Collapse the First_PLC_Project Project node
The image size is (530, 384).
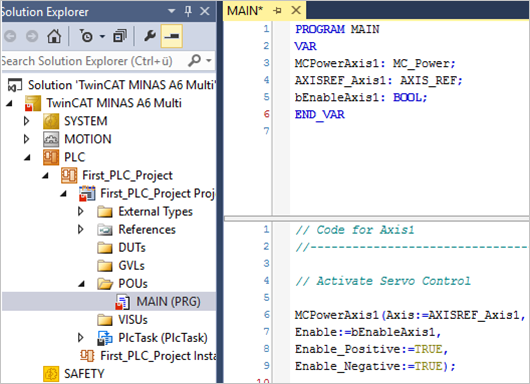click(64, 193)
